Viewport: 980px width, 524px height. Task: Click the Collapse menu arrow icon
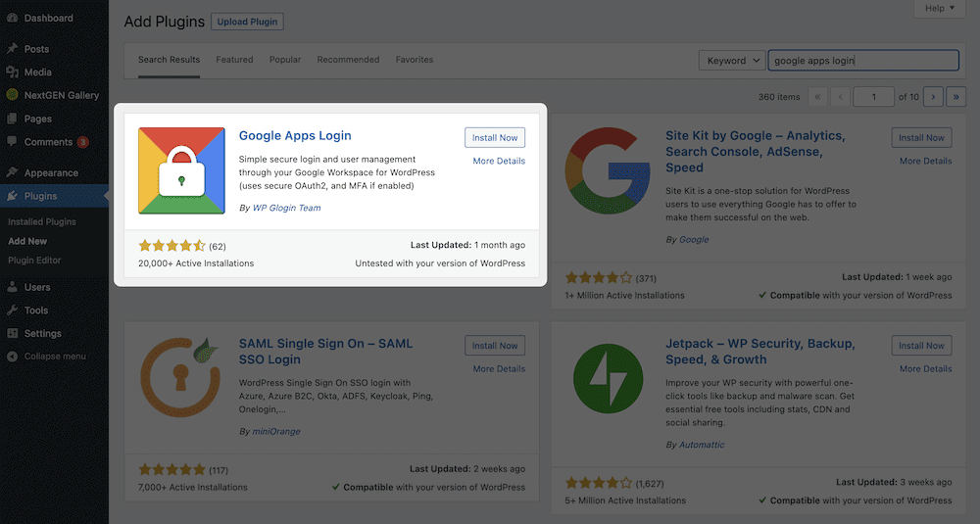tap(12, 357)
